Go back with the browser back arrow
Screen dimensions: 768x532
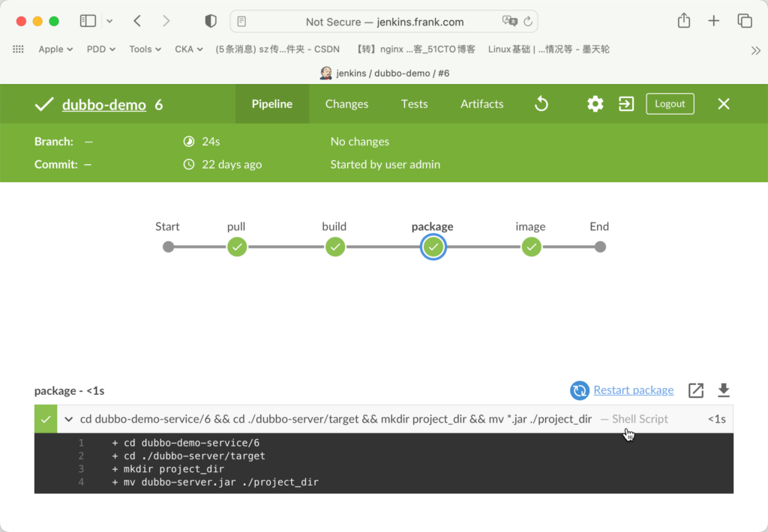(137, 21)
